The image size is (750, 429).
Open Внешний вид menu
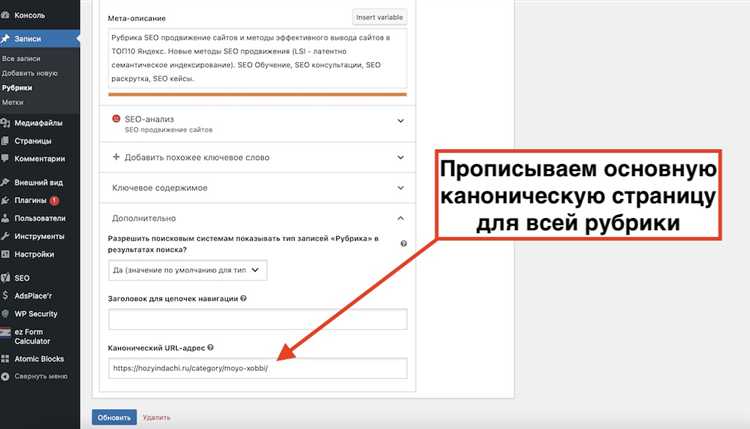[x=38, y=183]
